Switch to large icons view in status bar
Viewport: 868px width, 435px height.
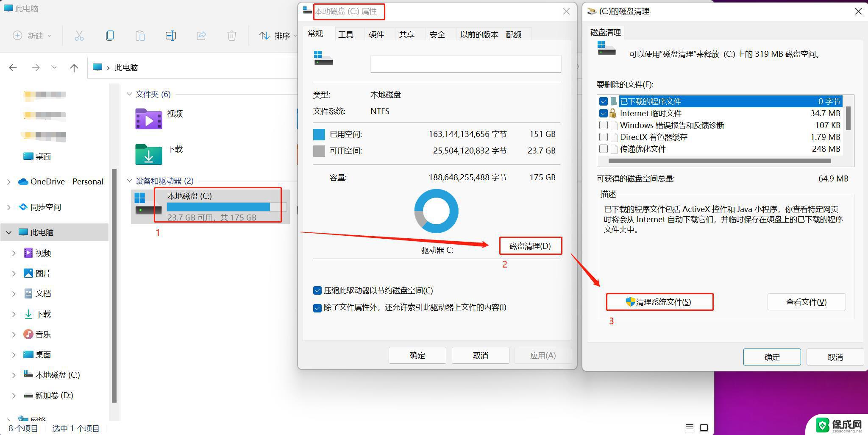(704, 428)
